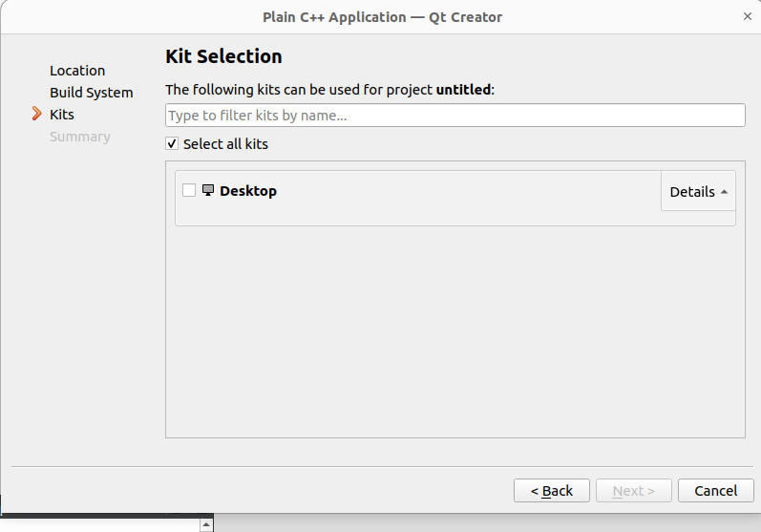Image resolution: width=761 pixels, height=532 pixels.
Task: Click the Next button
Action: (633, 491)
